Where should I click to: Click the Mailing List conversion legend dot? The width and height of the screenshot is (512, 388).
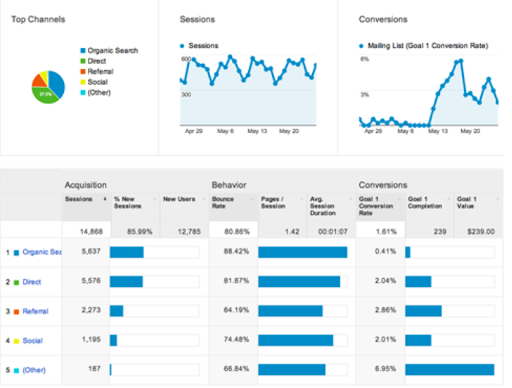361,46
